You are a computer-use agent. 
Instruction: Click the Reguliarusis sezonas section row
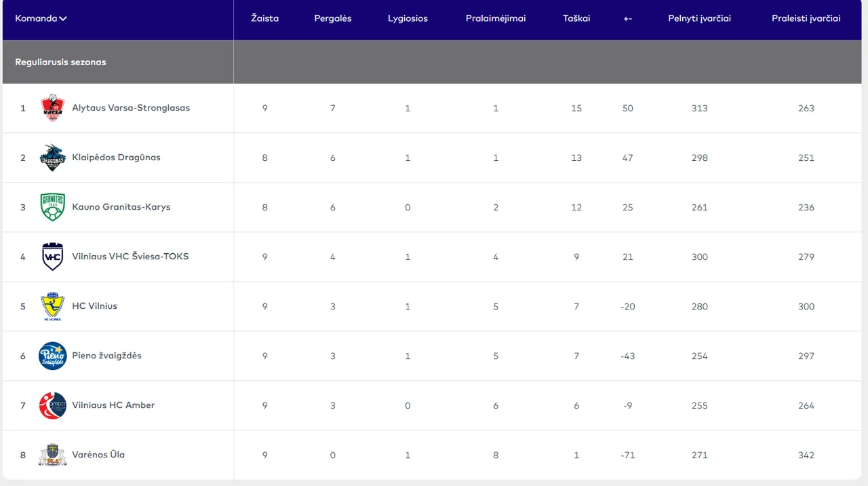coord(60,62)
